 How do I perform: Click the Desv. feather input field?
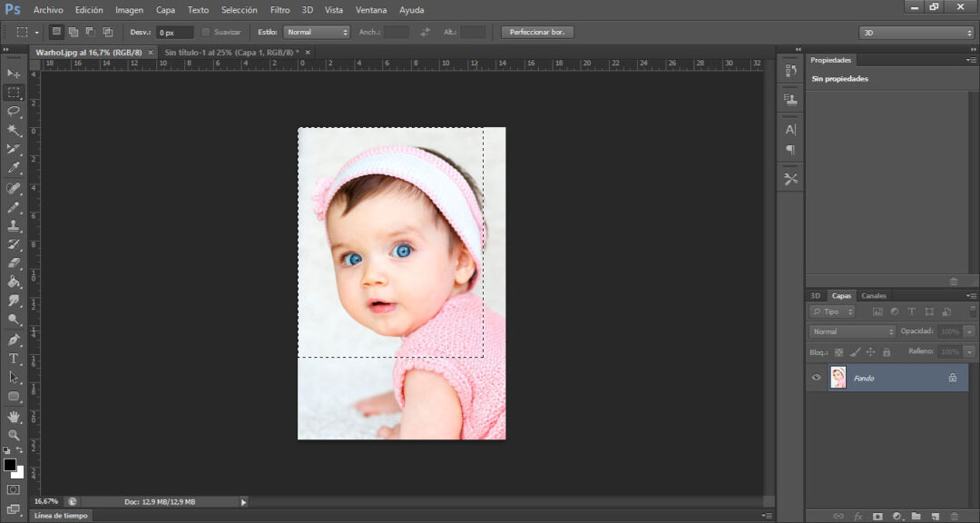[x=174, y=33]
